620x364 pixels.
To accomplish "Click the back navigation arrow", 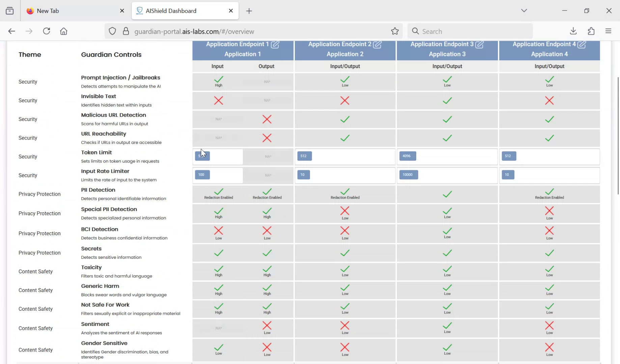I will (11, 31).
